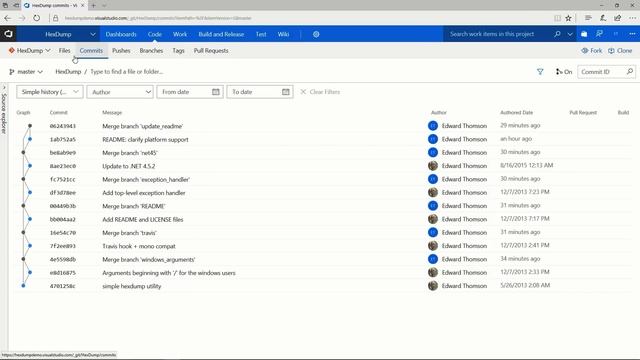Screen dimensions: 640x360
Task: Open the master branch dropdown
Action: [26, 72]
